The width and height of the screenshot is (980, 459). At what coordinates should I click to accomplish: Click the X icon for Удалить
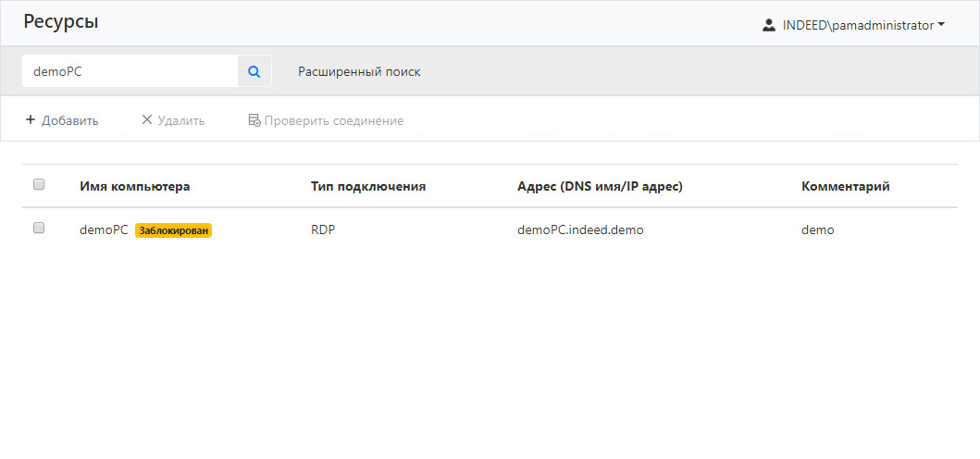pos(146,120)
